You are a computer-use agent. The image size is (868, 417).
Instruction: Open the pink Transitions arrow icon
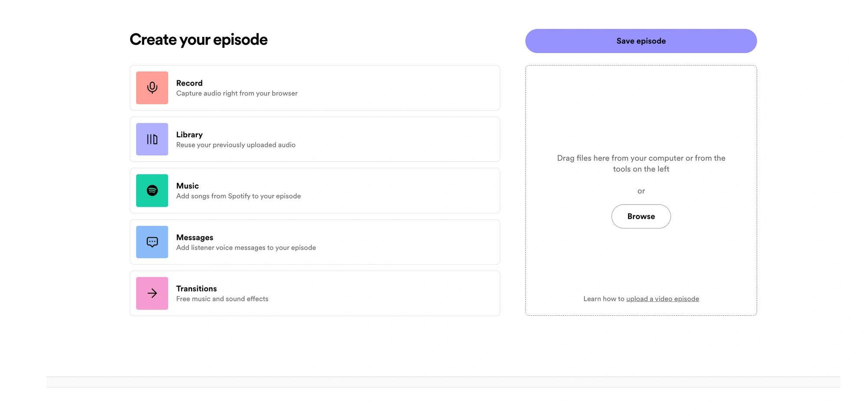pos(152,293)
